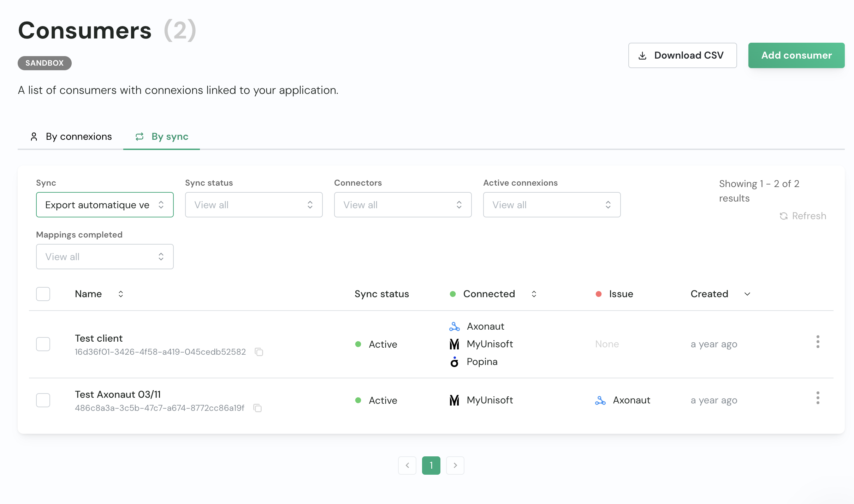This screenshot has height=504, width=854.
Task: Check the Test client row checkbox
Action: pos(43,344)
